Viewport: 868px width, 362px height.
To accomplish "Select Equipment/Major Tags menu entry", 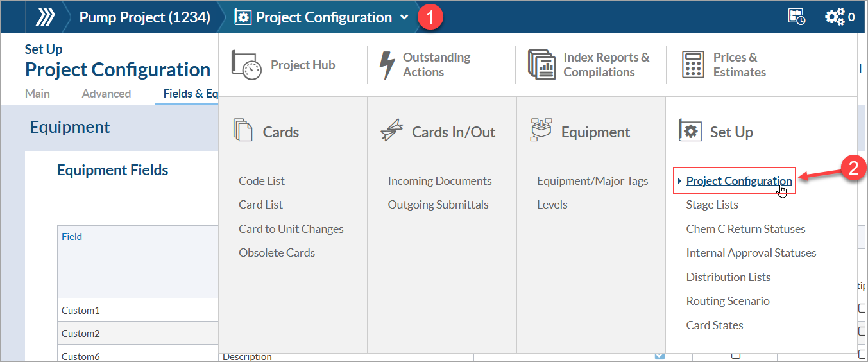I will coord(592,181).
